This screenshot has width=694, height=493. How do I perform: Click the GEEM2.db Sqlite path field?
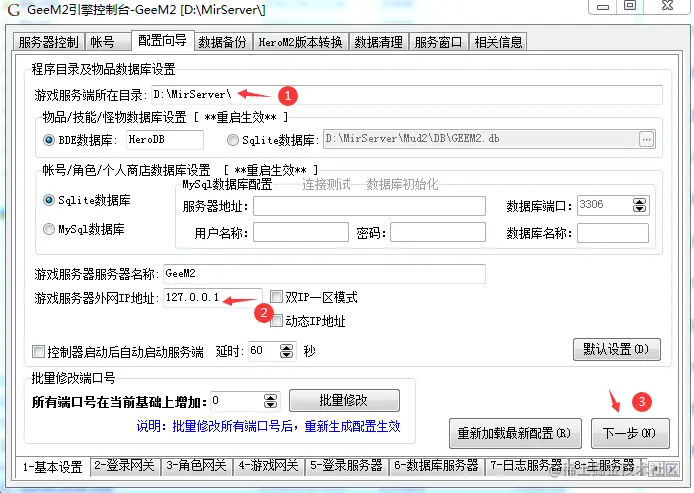pos(480,139)
